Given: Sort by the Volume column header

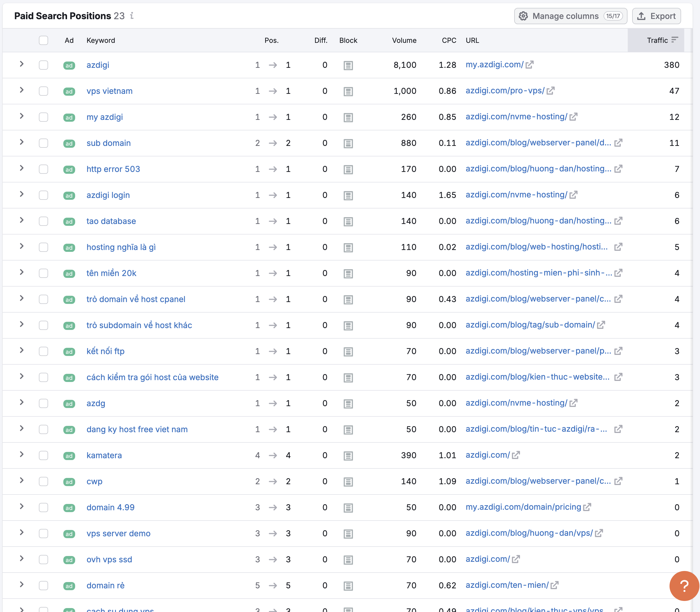Looking at the screenshot, I should point(404,40).
